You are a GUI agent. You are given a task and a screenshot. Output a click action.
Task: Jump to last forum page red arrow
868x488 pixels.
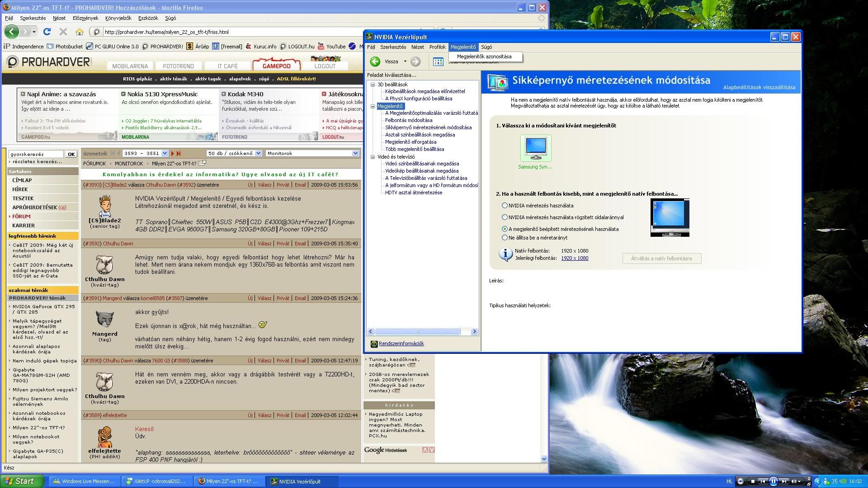pos(179,154)
